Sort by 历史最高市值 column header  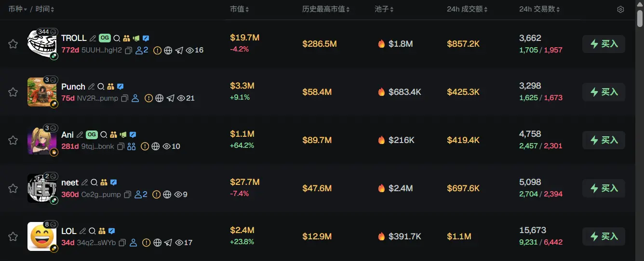coord(326,10)
